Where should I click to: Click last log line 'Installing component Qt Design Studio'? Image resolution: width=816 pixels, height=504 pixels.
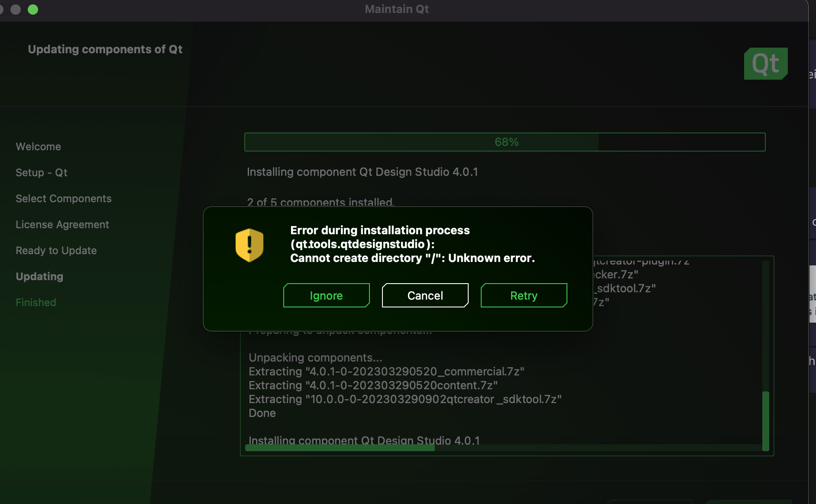point(364,440)
